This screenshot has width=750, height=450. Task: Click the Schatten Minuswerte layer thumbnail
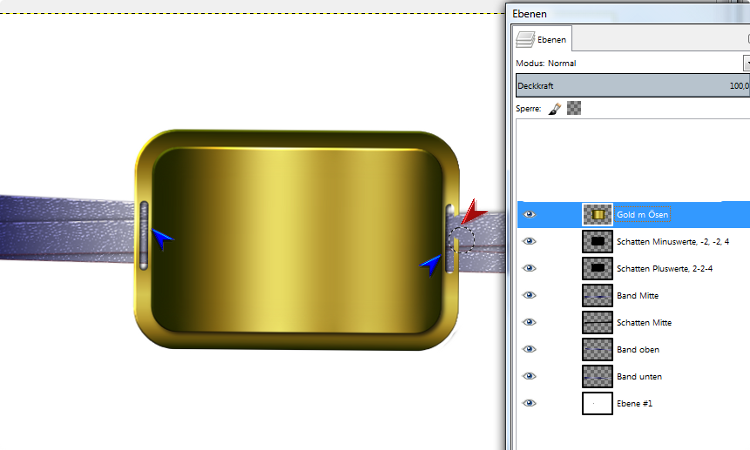(x=597, y=241)
